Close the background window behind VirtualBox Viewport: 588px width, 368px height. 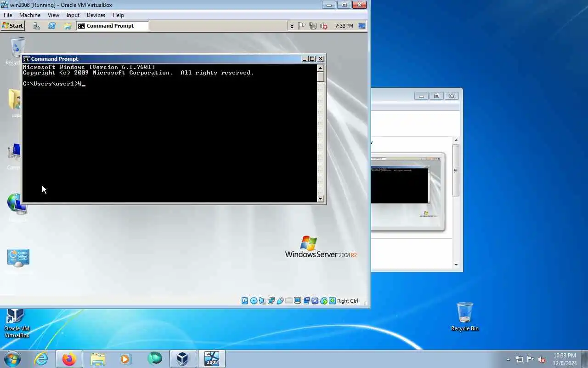[452, 96]
